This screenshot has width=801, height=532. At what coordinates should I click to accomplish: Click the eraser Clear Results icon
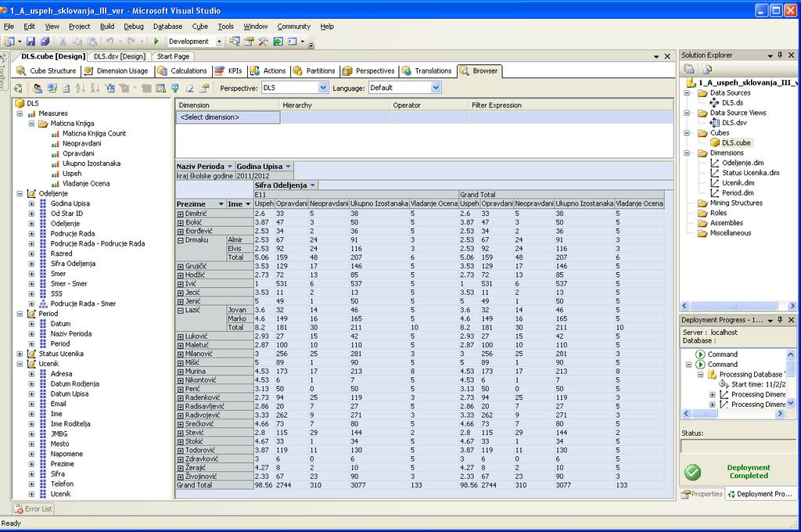189,88
